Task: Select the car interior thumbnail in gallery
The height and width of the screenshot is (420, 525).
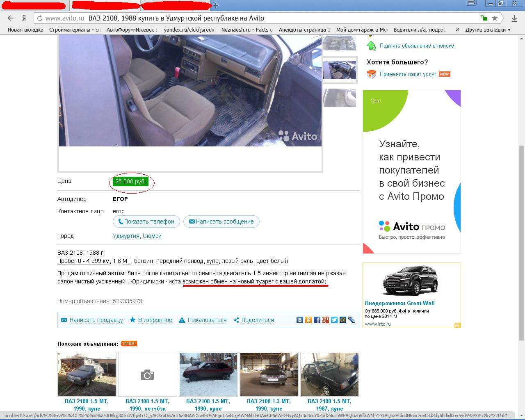Action: pos(340,71)
